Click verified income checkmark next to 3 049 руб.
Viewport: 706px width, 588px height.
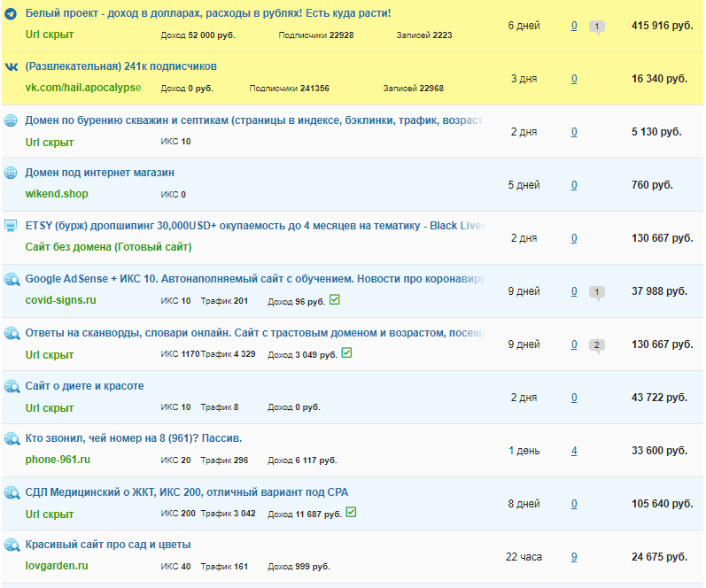click(x=346, y=352)
